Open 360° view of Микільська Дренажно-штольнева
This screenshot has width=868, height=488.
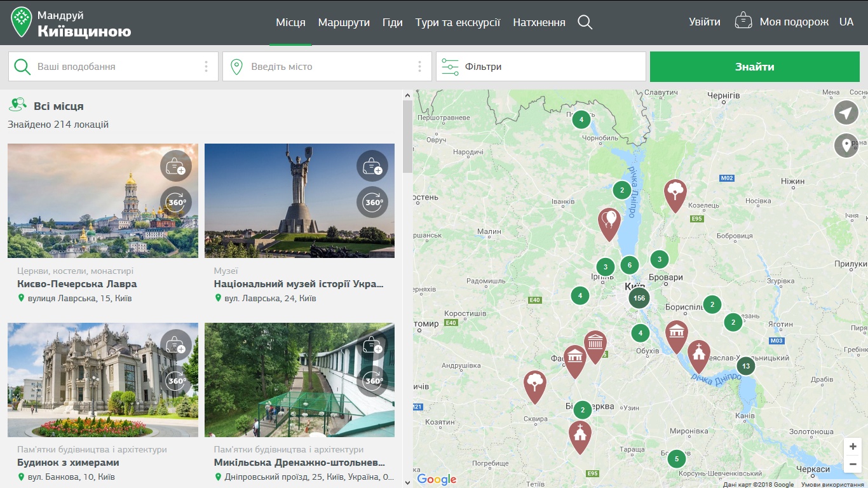(x=372, y=381)
